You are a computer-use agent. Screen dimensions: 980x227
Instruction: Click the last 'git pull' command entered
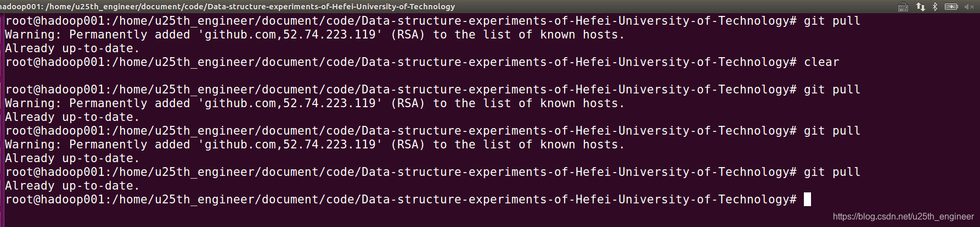pos(832,172)
